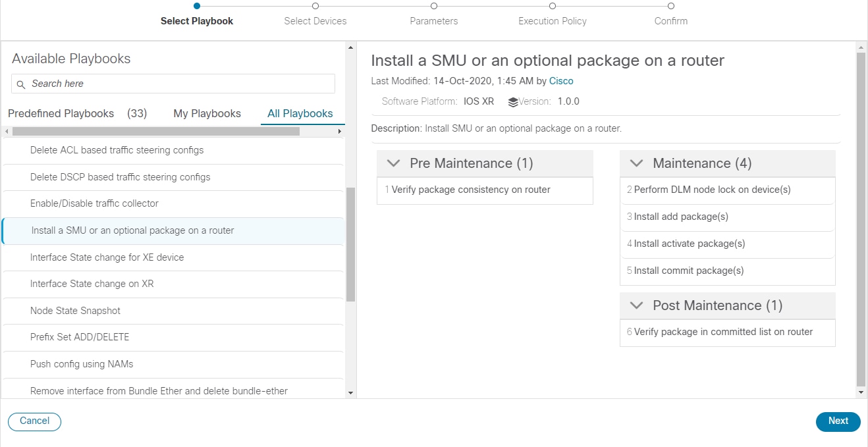The height and width of the screenshot is (447, 868).
Task: Click the Select Playbook step circle
Action: tap(196, 5)
